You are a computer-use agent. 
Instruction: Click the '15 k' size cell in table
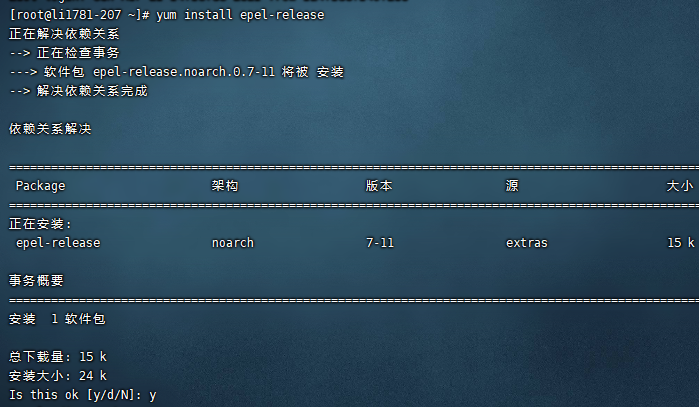click(681, 243)
